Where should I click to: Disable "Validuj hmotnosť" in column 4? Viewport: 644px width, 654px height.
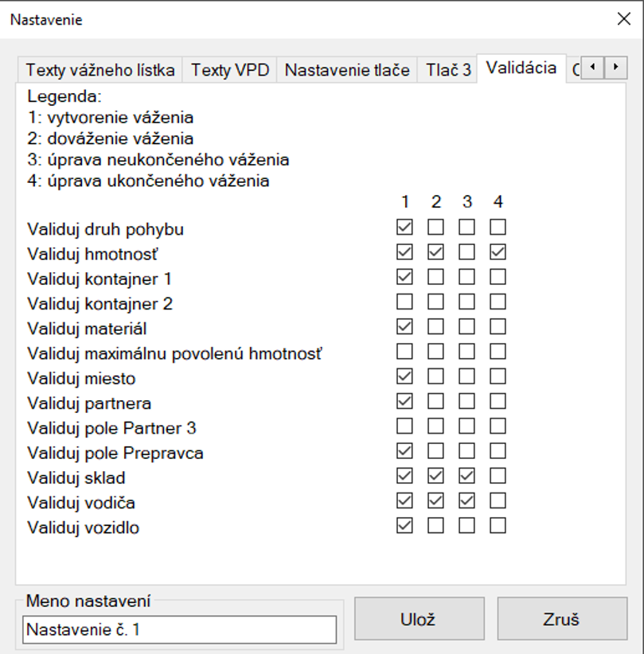[498, 252]
